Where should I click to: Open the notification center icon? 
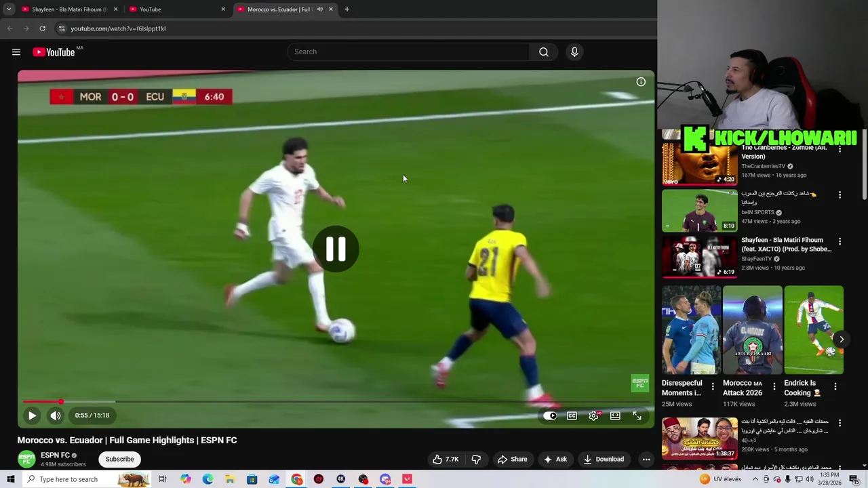[x=854, y=479]
